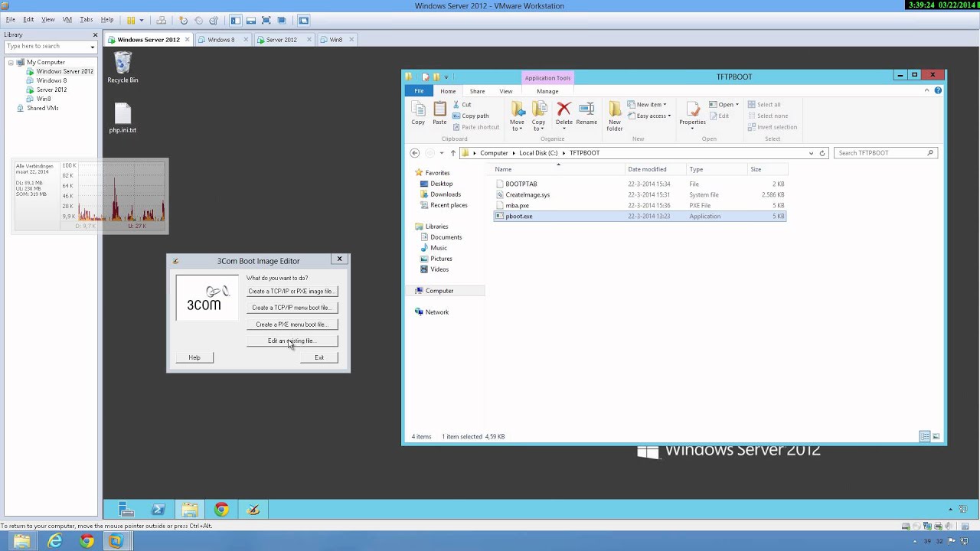Switch to the Share ribbon tab
This screenshot has height=551, width=980.
(x=477, y=91)
